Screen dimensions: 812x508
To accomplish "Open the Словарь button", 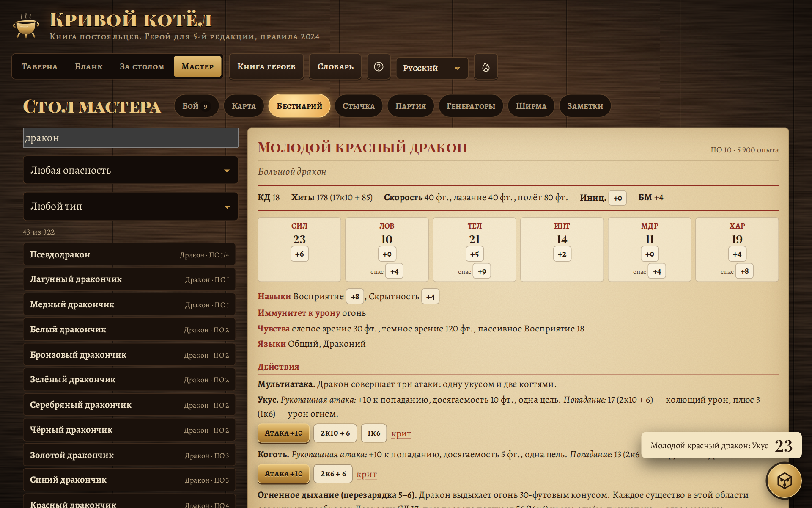I will point(335,67).
